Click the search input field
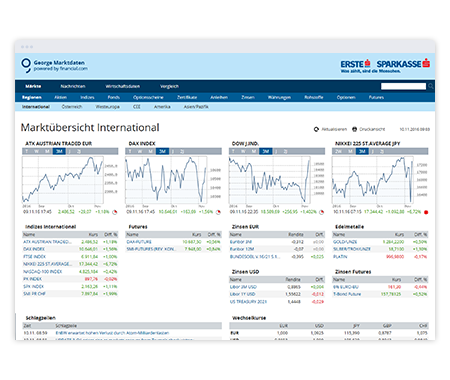 click(x=403, y=86)
